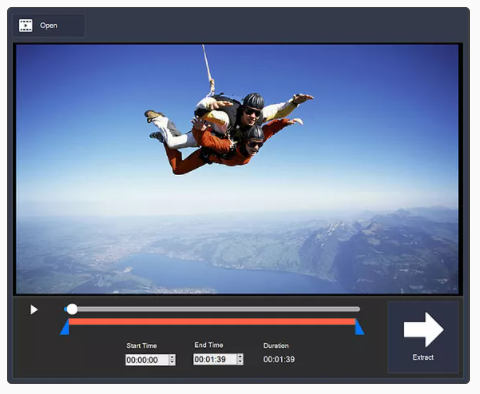
Task: Click the white Extract arrow icon
Action: tap(423, 330)
